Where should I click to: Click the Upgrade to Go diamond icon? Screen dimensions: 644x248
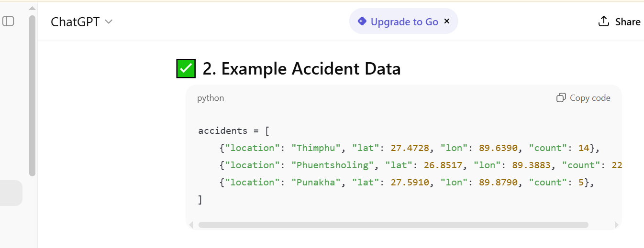click(362, 22)
